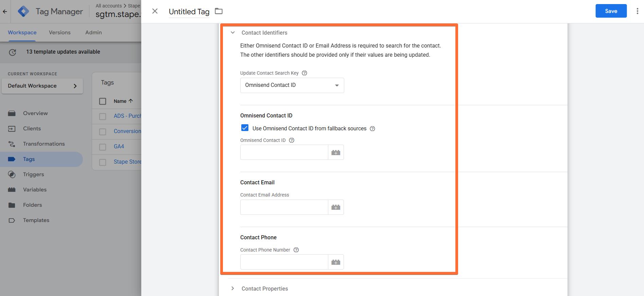The height and width of the screenshot is (296, 644).
Task: Open the Default Workspace selector
Action: 42,86
